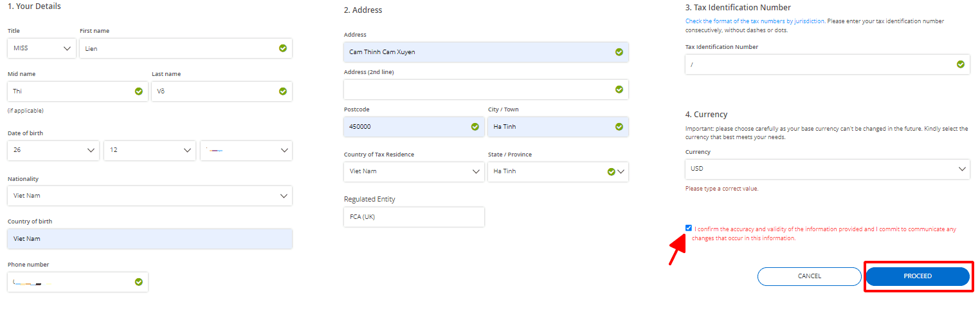Click the Address 2nd line field
This screenshot has height=331, width=980.
coord(486,90)
